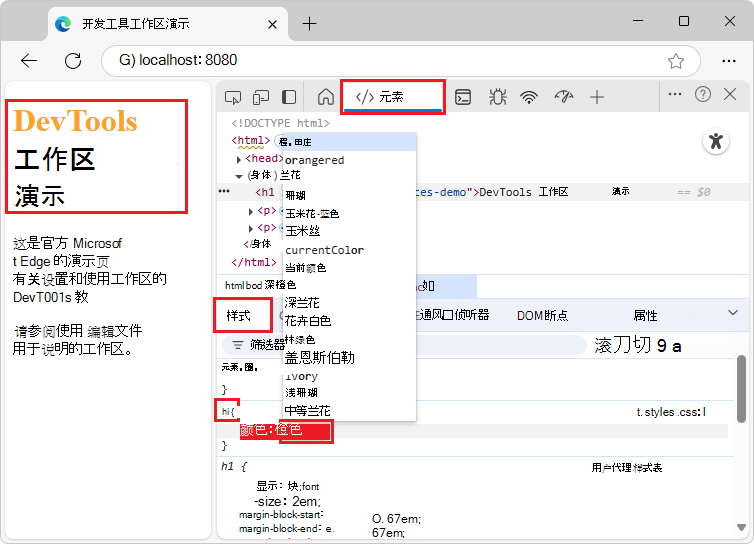Expand the first p element
The height and width of the screenshot is (544, 754).
point(251,212)
